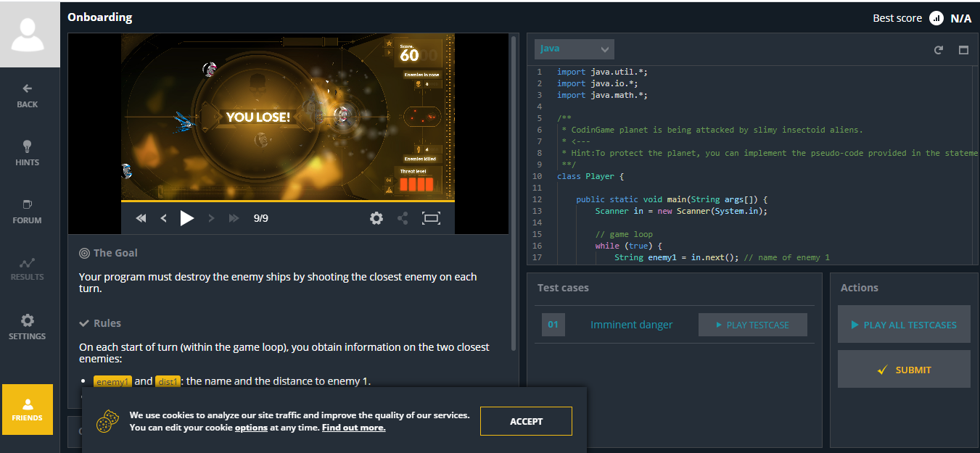980x453 pixels.
Task: Click the Test cases panel header
Action: tap(563, 288)
